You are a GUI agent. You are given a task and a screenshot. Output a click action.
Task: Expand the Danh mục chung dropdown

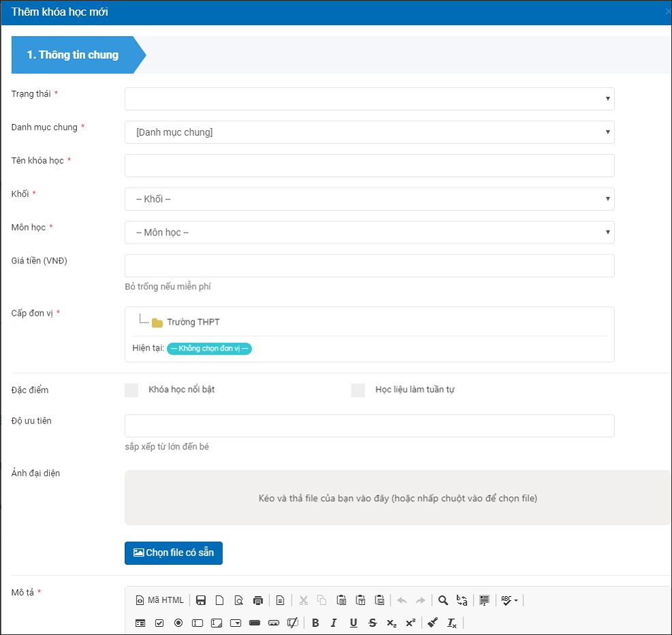[369, 132]
